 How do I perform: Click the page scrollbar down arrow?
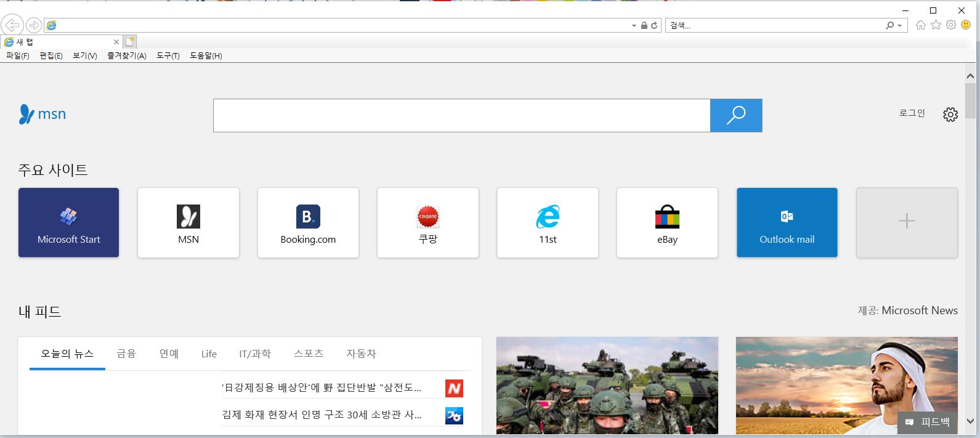click(x=970, y=422)
